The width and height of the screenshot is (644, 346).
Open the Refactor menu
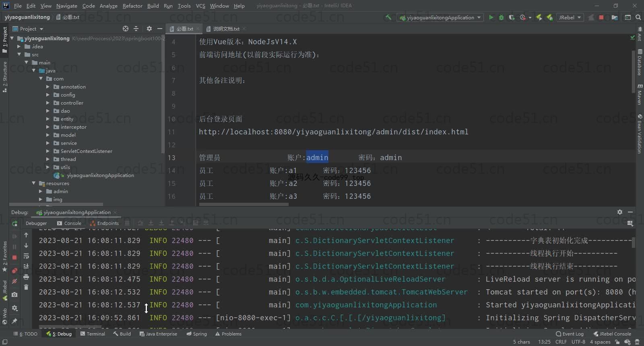coord(132,6)
